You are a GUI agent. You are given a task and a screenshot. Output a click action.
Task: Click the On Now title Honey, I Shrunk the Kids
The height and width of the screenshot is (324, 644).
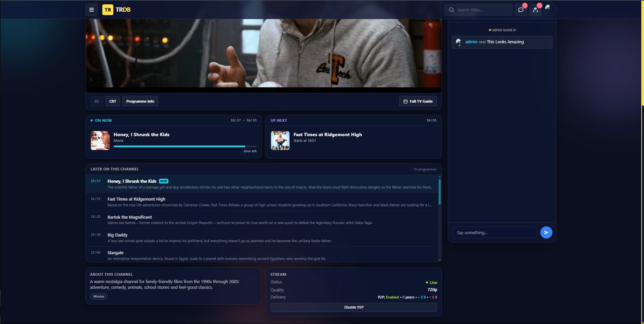pyautogui.click(x=141, y=135)
